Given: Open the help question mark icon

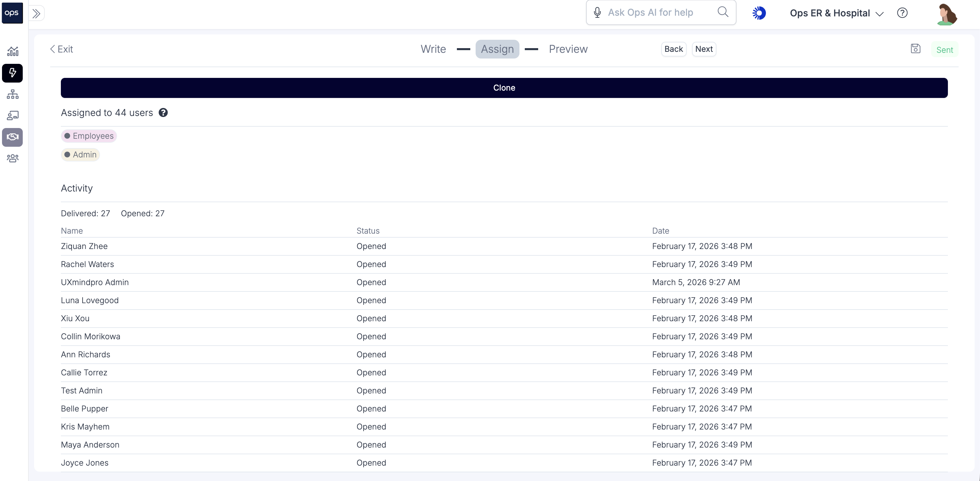Looking at the screenshot, I should (902, 13).
